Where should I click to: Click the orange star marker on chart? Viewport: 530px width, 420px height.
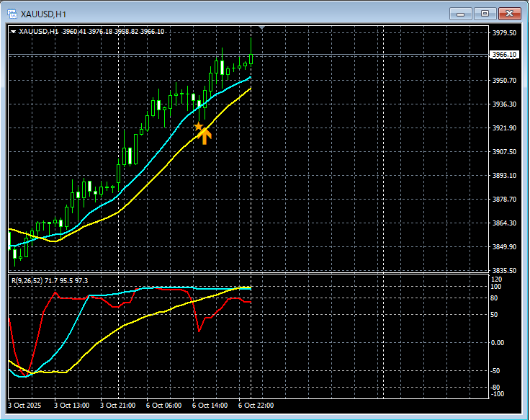[x=199, y=127]
